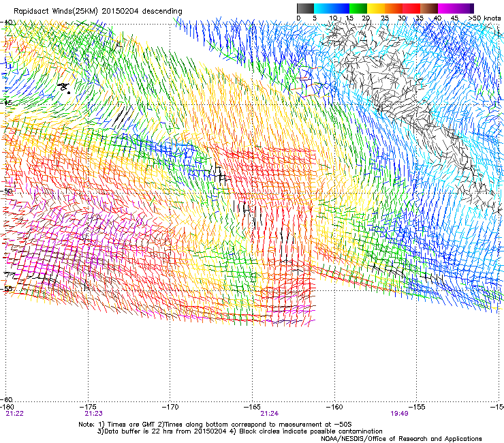Click the '21:24' time stamp

[269, 414]
